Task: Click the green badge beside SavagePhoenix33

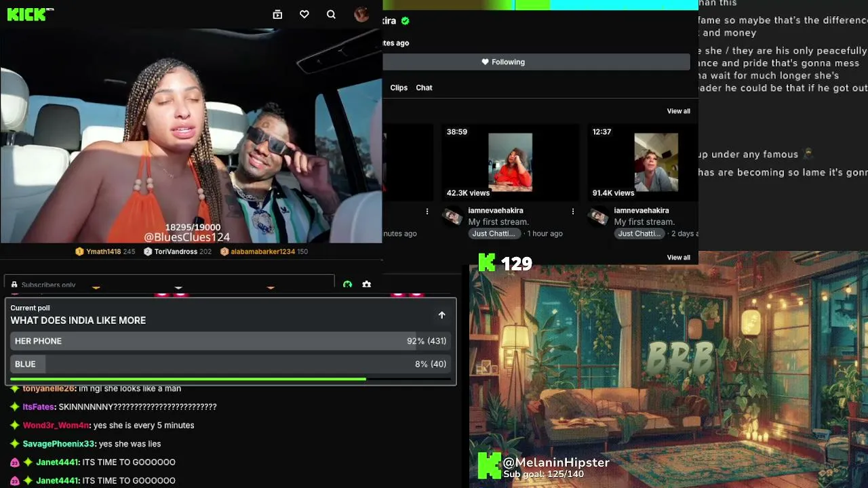Action: pos(14,444)
